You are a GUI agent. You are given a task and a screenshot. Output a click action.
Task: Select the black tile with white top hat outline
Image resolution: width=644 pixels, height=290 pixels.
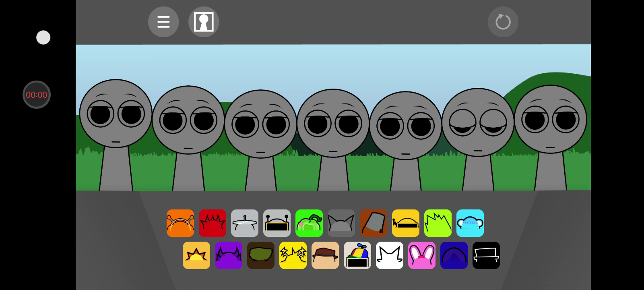pyautogui.click(x=486, y=255)
